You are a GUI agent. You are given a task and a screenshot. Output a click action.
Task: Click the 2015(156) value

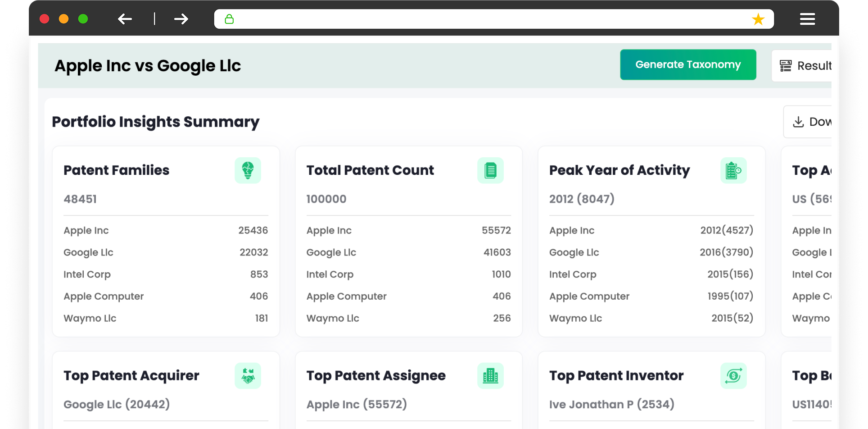730,274
